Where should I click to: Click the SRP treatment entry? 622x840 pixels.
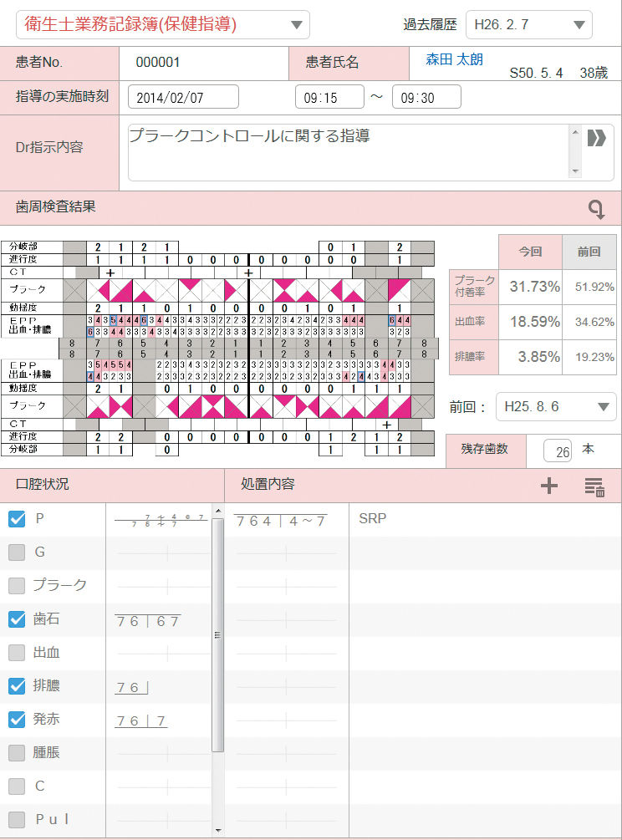(x=372, y=519)
